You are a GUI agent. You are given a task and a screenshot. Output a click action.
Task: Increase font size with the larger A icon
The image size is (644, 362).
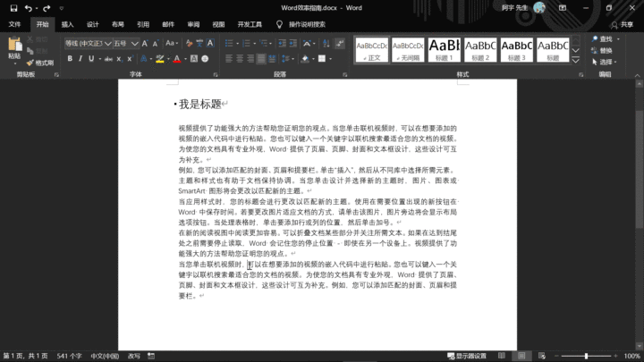(x=145, y=44)
